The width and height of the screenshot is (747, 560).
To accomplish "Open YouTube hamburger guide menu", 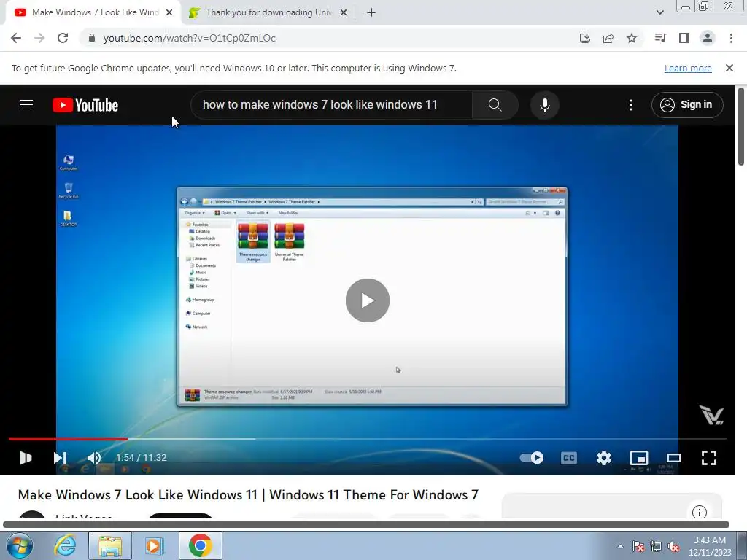I will click(x=26, y=105).
